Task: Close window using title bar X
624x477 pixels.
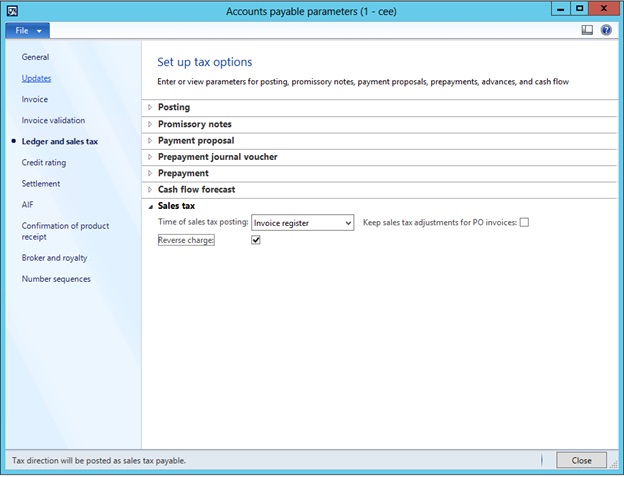Action: [603, 9]
